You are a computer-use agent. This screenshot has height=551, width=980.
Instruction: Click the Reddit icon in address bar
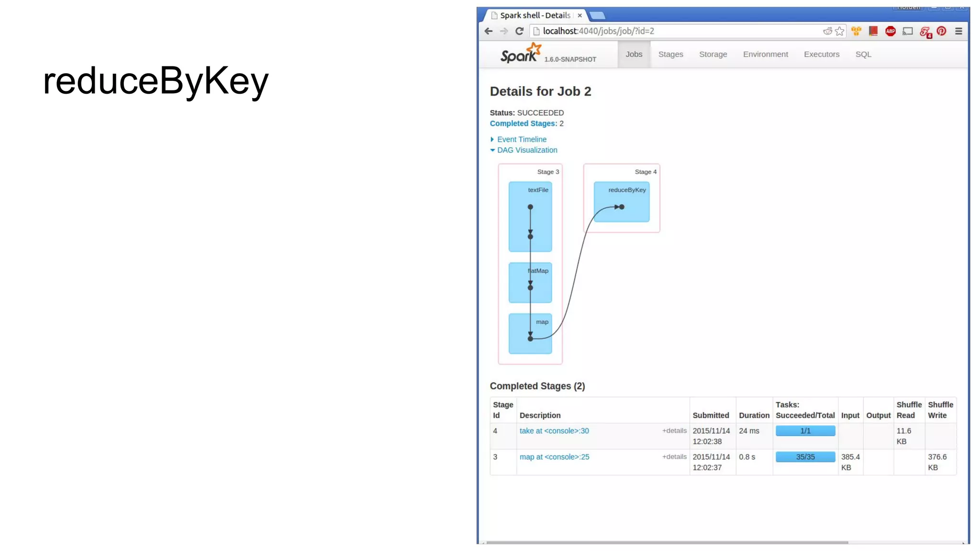(x=827, y=31)
